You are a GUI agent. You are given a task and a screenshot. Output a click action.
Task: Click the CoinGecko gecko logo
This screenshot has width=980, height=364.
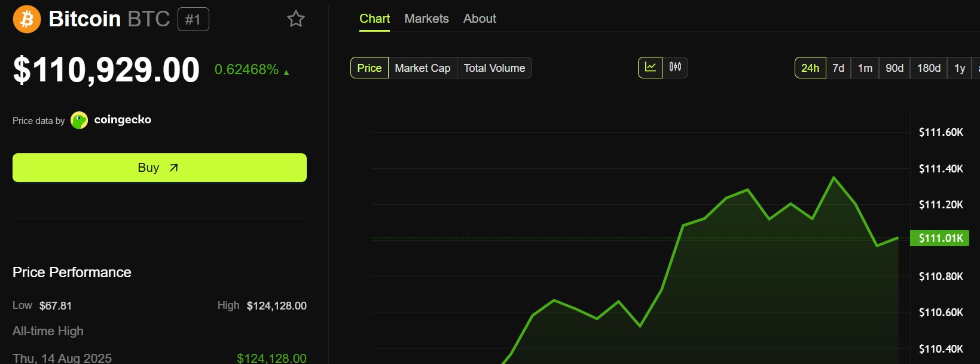coord(79,120)
